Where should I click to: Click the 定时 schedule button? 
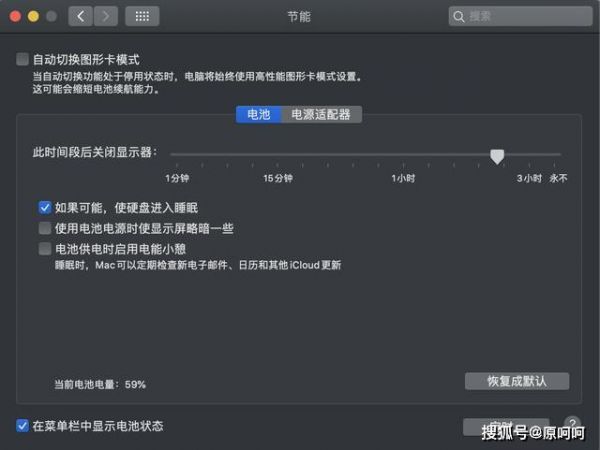pos(506,427)
